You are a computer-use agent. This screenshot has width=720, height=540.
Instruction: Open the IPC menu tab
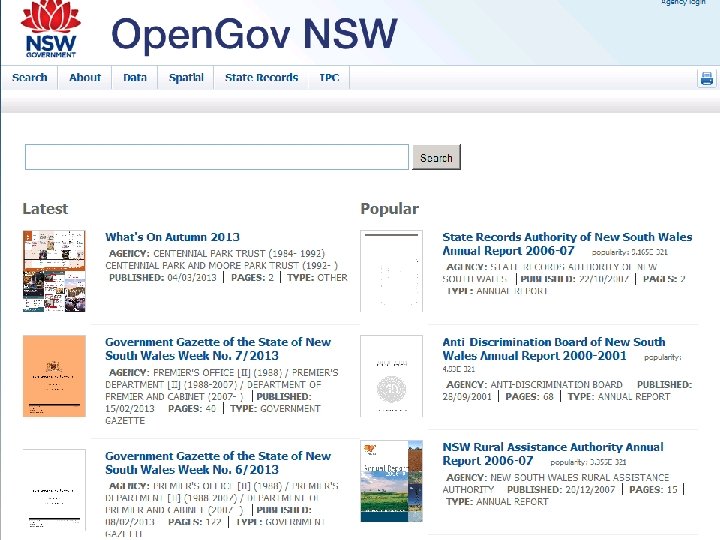pyautogui.click(x=329, y=78)
